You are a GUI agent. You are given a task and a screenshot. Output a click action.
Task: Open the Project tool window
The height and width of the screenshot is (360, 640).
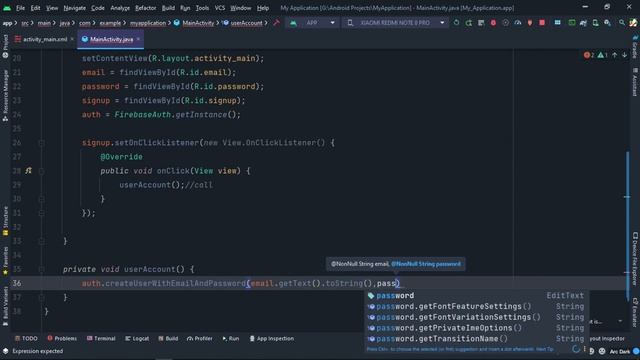5,46
